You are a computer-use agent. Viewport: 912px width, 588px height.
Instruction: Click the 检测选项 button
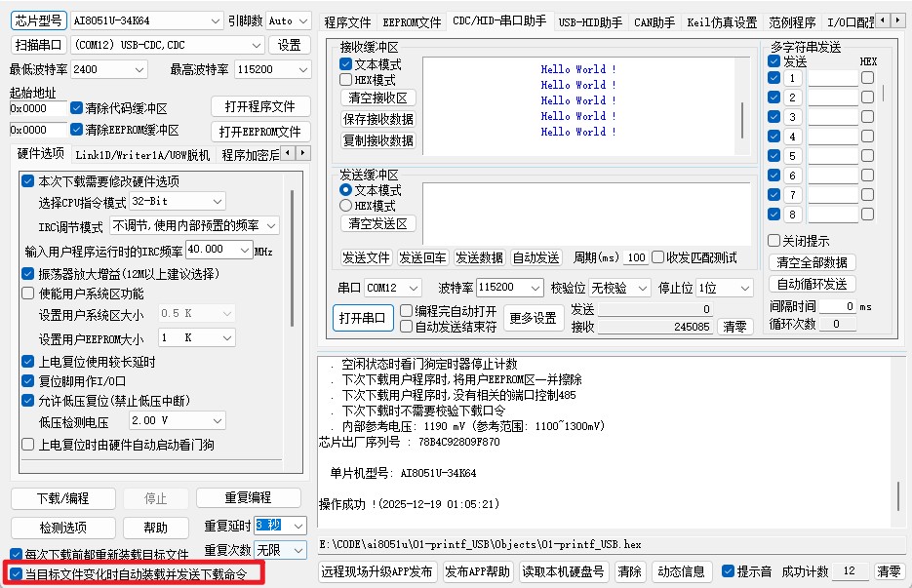[x=63, y=527]
